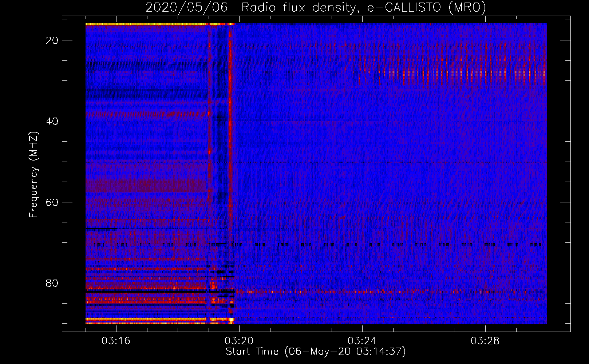Click the "Start Time (06-May-20 03:14:37)" label

pyautogui.click(x=316, y=352)
